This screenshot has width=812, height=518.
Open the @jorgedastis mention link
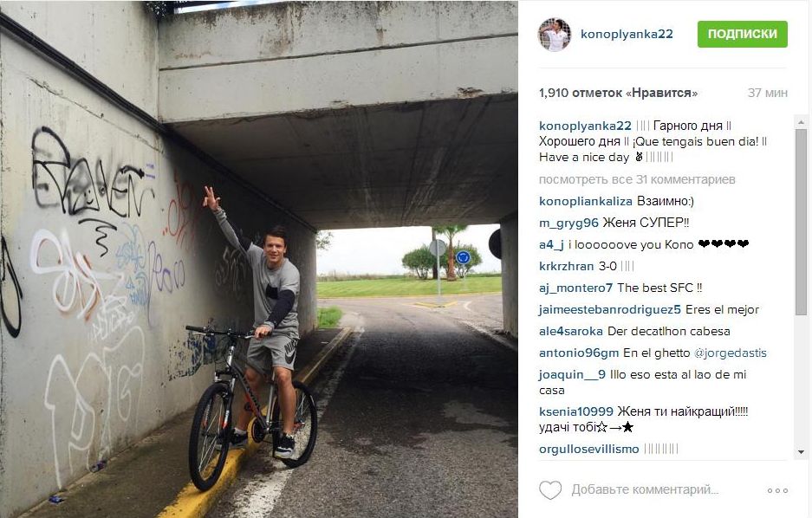(731, 353)
